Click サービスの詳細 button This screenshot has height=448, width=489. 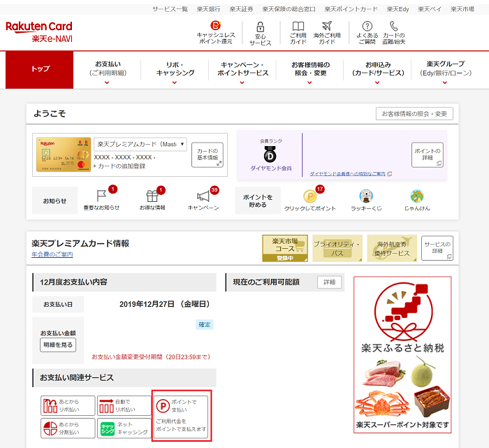437,248
